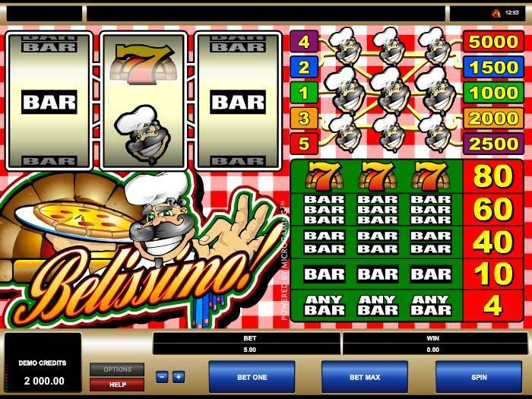Screen dimensions: 532x399
Task: Select payline 4 indicator
Action: [304, 41]
